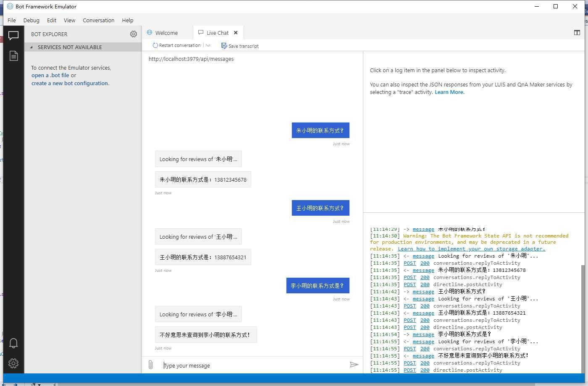Viewport: 588px width, 386px height.
Task: Open the View menu
Action: pos(69,20)
